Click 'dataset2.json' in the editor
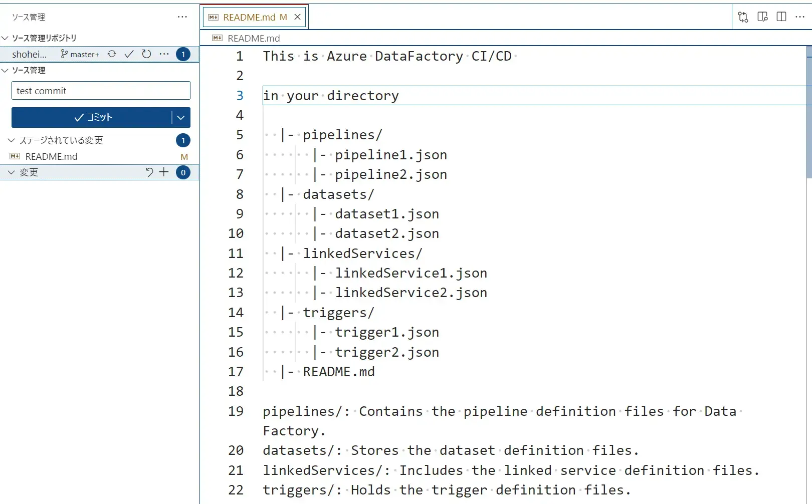The image size is (812, 504). pos(387,233)
